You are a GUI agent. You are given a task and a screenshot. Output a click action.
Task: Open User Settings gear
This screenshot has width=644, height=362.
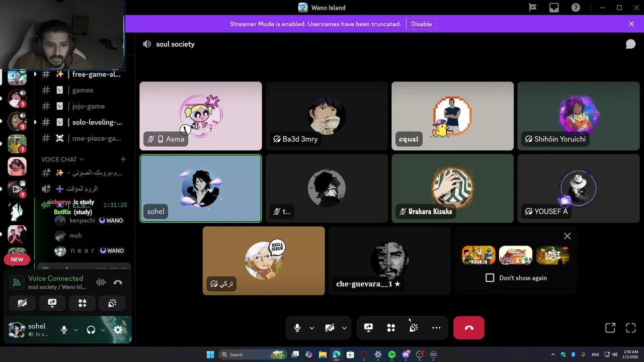(x=118, y=330)
